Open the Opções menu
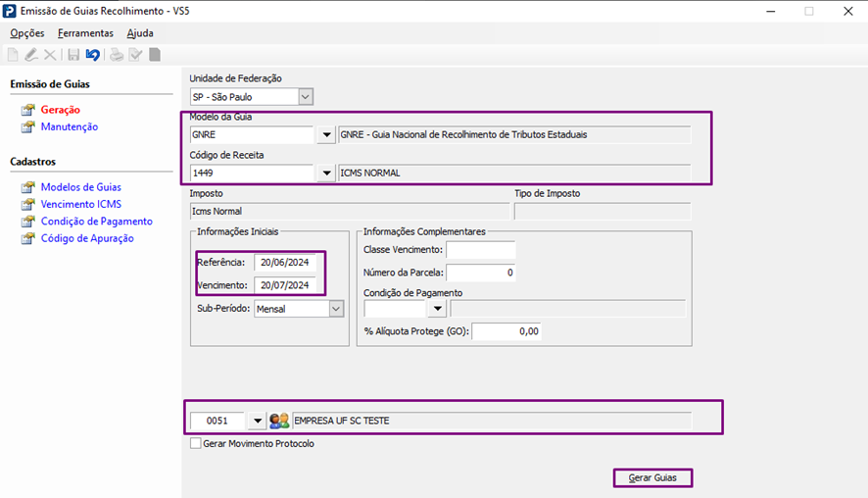868x498 pixels. (x=27, y=32)
